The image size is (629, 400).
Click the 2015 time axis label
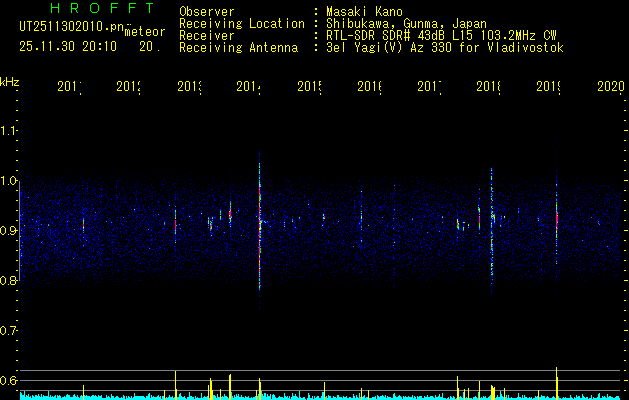309,86
